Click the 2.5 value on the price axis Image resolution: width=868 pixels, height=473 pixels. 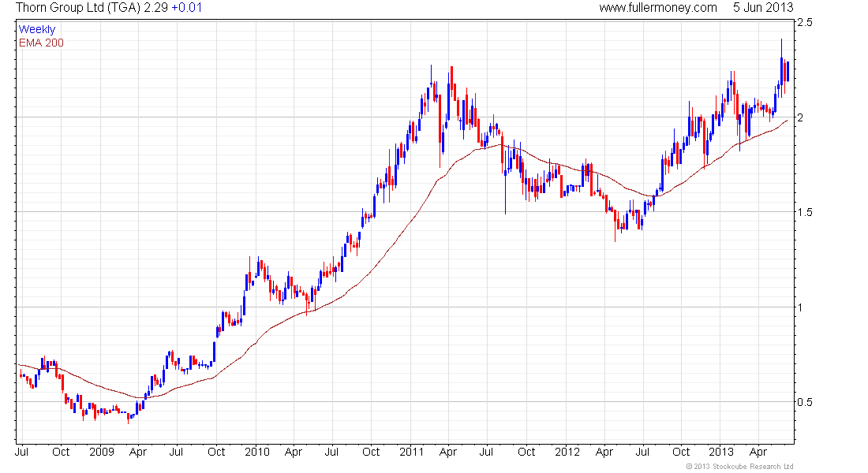pyautogui.click(x=805, y=22)
